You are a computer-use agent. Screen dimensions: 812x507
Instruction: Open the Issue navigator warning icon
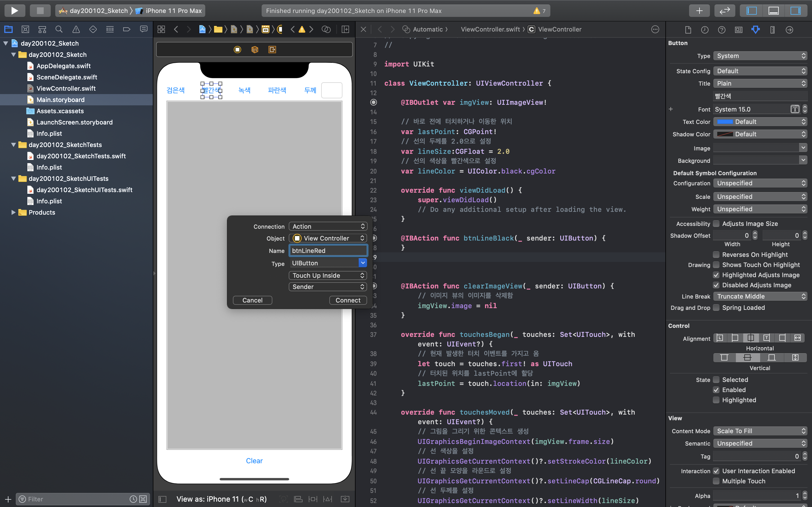(76, 30)
